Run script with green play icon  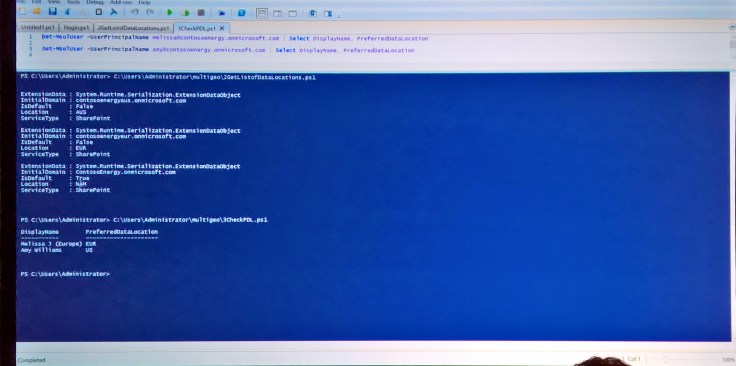(170, 13)
